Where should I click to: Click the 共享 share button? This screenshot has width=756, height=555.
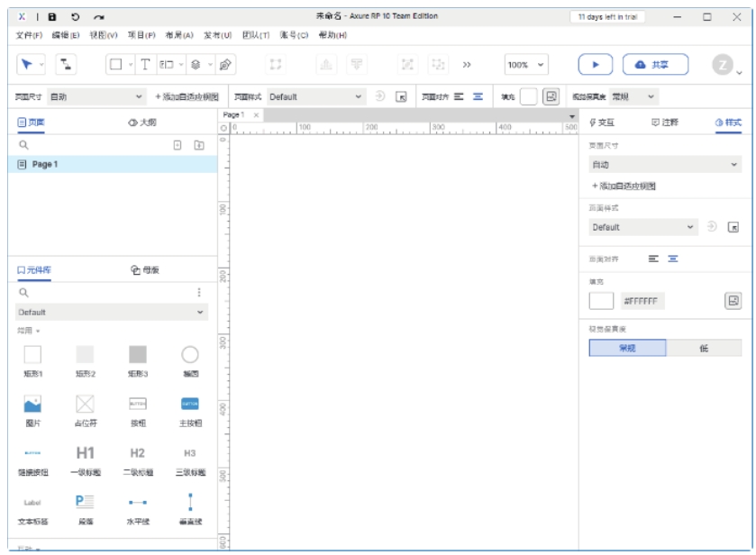pyautogui.click(x=655, y=64)
